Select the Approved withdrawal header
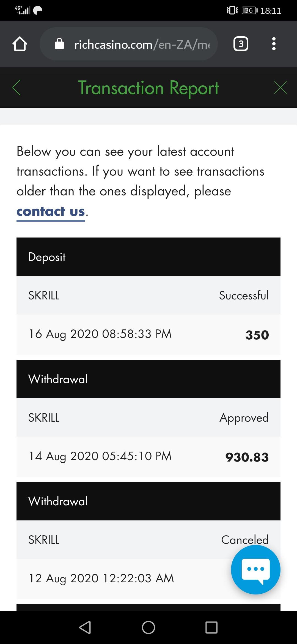Viewport: 297px width, 644px height. click(148, 379)
